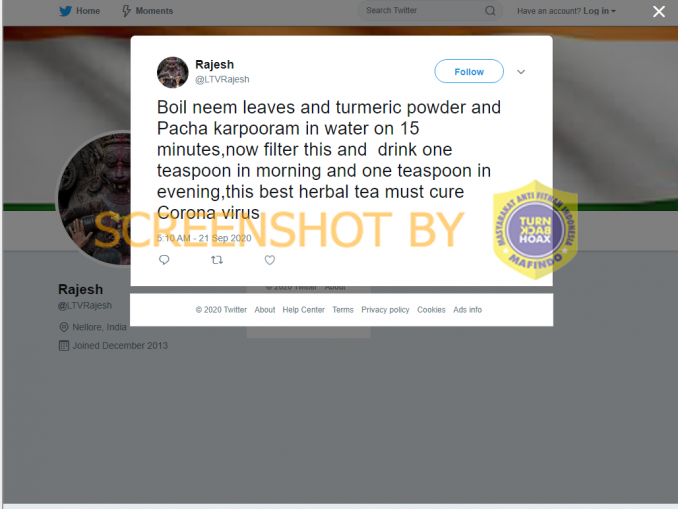Reply to the tweet via speech bubble icon
The width and height of the screenshot is (678, 509).
click(x=164, y=259)
